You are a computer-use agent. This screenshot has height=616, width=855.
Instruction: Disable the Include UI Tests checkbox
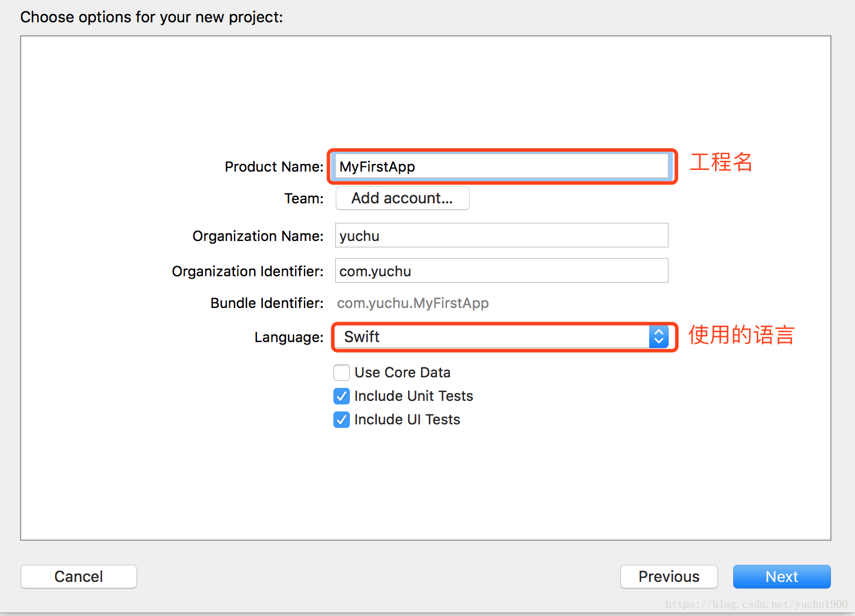point(342,420)
